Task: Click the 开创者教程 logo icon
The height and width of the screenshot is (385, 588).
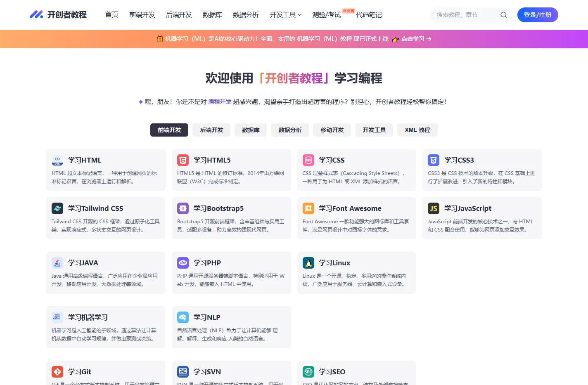Action: 36,15
